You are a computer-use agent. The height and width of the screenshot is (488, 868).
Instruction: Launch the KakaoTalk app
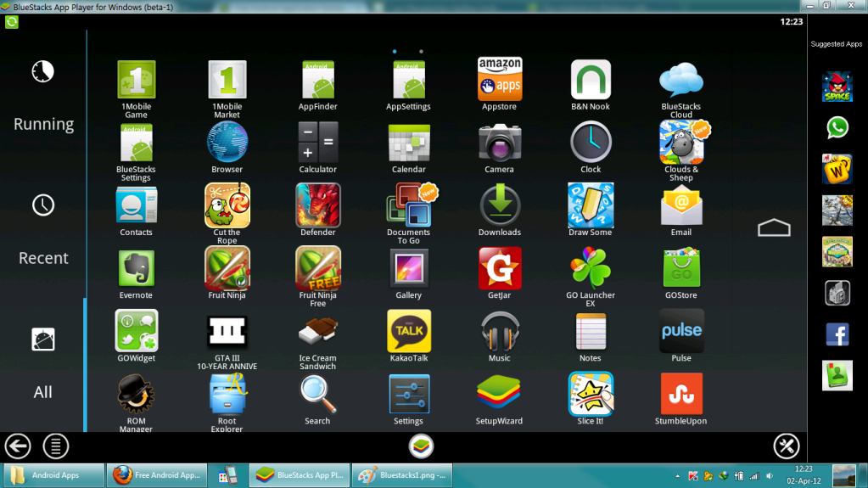408,331
